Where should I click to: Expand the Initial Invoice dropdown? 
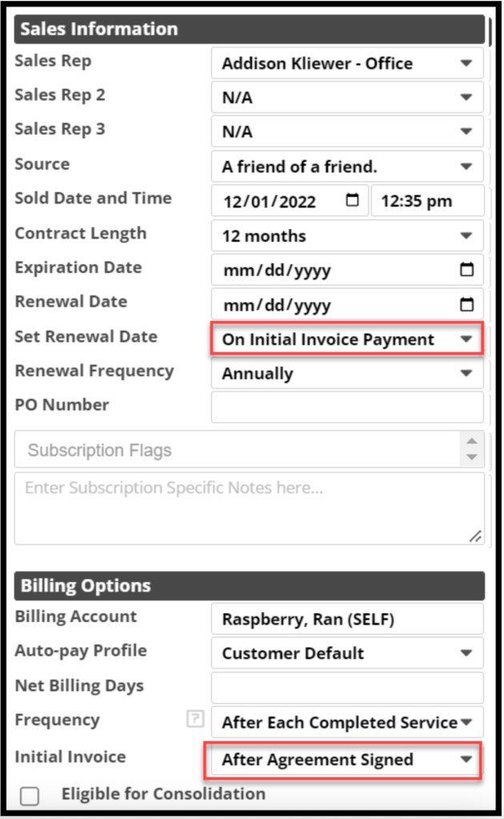342,760
